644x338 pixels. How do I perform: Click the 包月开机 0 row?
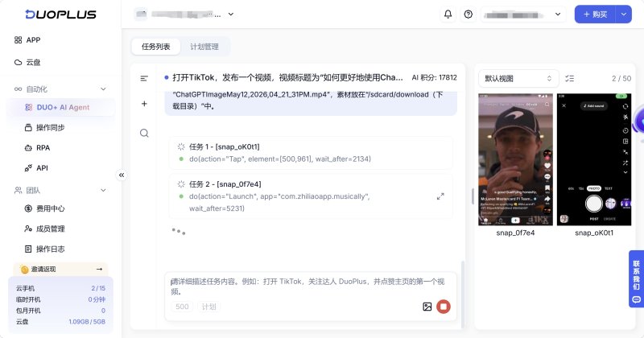(x=60, y=311)
